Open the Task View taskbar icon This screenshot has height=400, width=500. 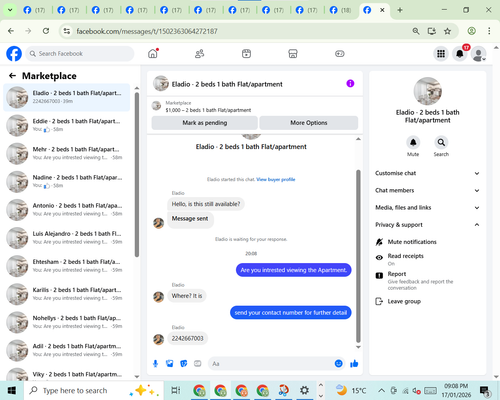[176, 390]
